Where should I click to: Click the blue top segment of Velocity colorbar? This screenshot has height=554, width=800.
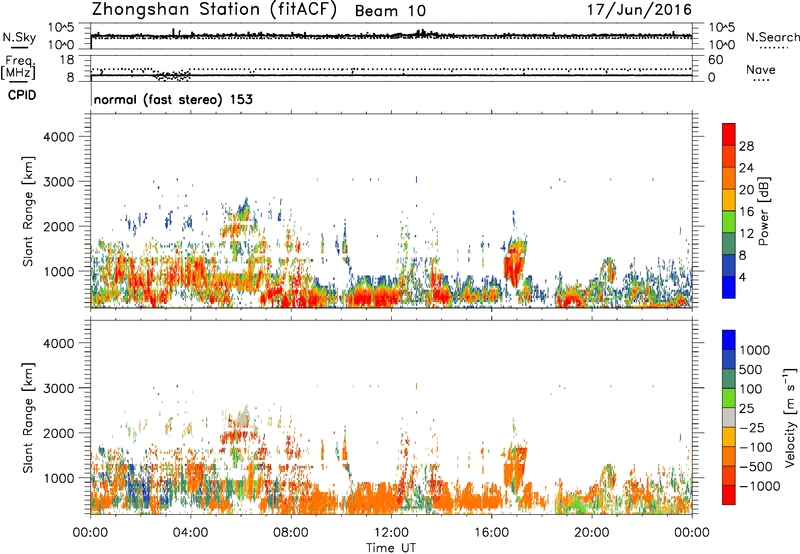[729, 340]
